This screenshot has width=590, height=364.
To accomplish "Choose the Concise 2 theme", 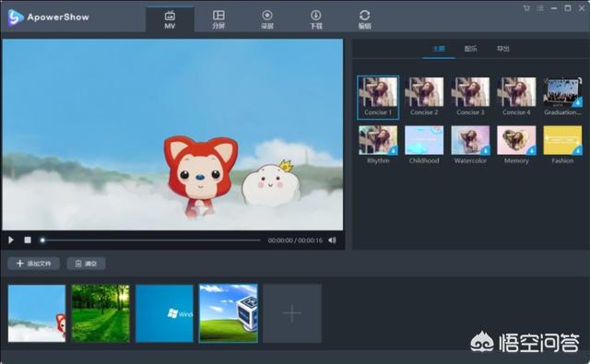I will (424, 97).
